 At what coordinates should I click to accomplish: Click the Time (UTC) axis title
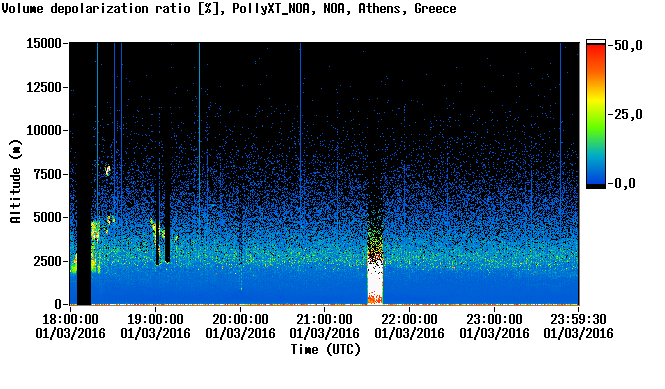tap(325, 350)
